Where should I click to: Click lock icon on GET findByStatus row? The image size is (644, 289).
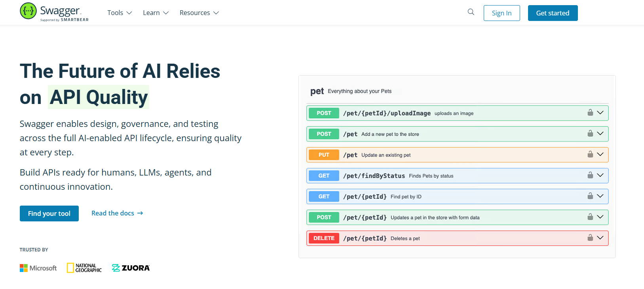click(590, 175)
